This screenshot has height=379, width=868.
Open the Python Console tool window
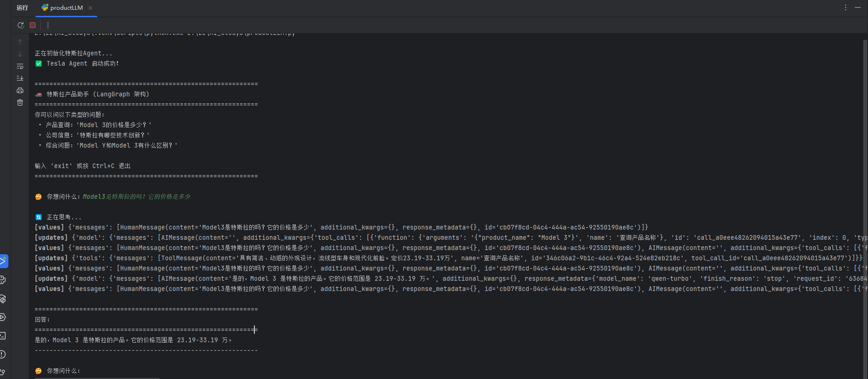click(x=3, y=280)
